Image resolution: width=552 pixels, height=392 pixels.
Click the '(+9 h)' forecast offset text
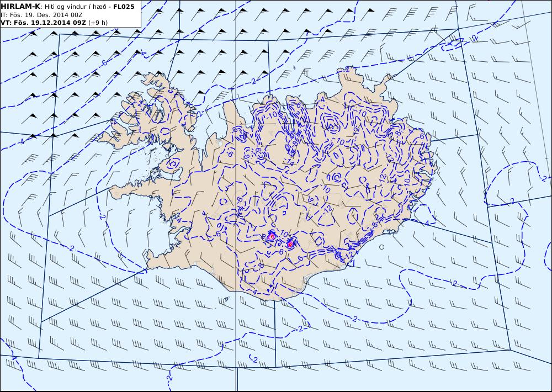point(98,23)
